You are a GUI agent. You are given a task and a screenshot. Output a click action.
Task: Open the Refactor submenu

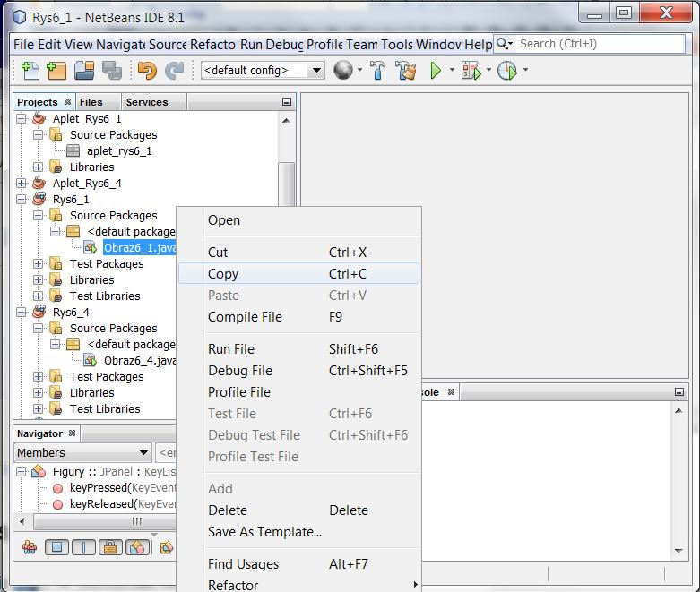(x=298, y=585)
